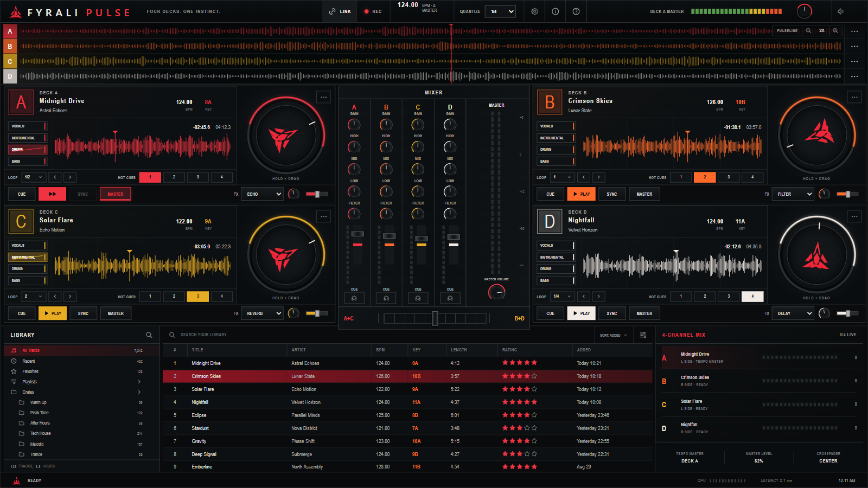Screen dimensions: 868x488
Task: Step Deck A loop size backward
Action: point(55,177)
